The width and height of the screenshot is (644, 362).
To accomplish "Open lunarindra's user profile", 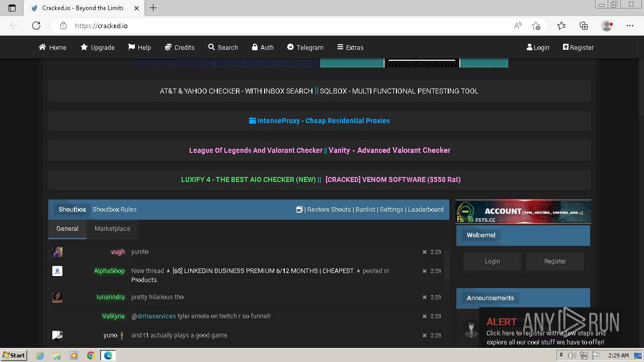I will click(110, 297).
